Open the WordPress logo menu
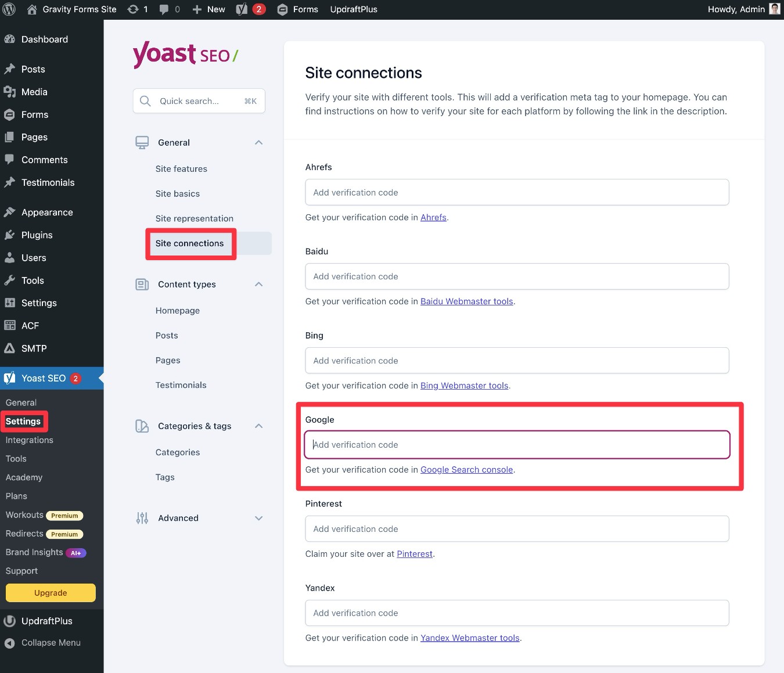This screenshot has width=784, height=673. tap(9, 9)
